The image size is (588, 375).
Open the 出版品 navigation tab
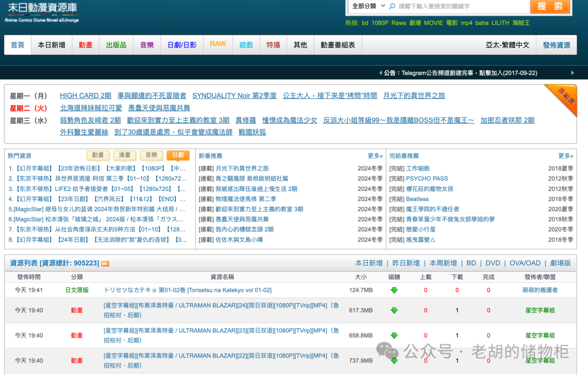click(x=117, y=45)
